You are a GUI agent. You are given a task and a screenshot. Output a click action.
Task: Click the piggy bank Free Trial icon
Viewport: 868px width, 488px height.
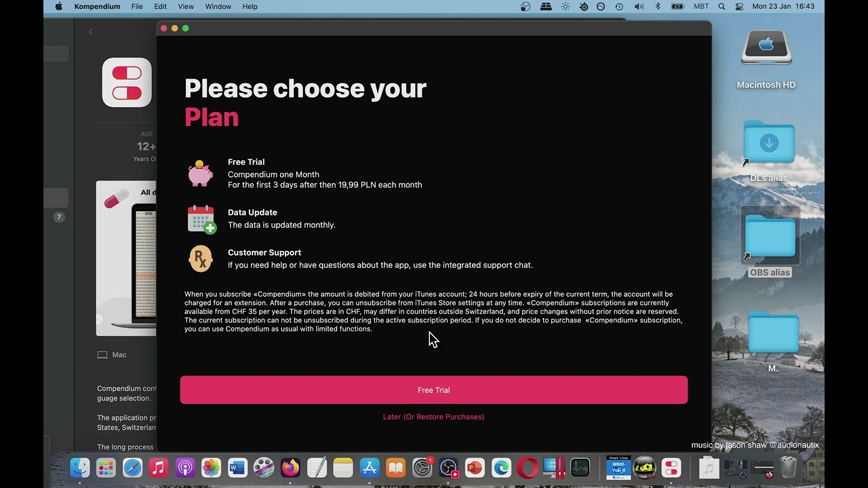[x=201, y=174]
